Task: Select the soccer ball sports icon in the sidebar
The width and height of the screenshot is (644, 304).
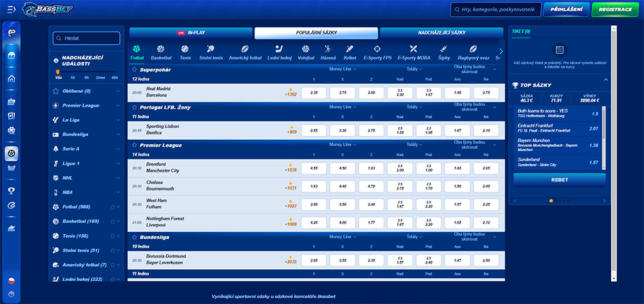Action: click(x=12, y=153)
